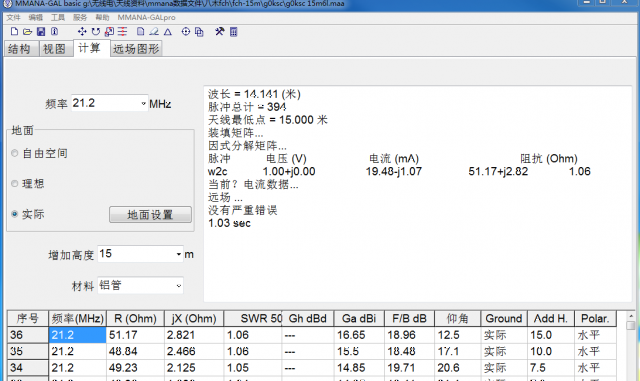Click the R (Ohm) column header

[135, 319]
